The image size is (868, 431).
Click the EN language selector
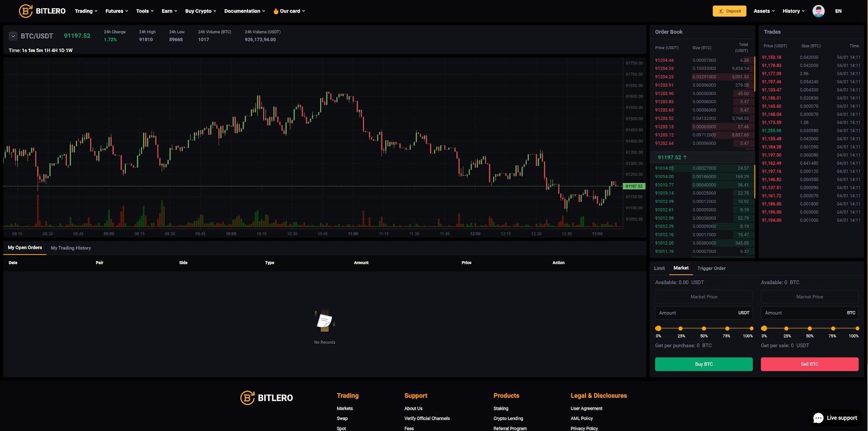coord(838,11)
